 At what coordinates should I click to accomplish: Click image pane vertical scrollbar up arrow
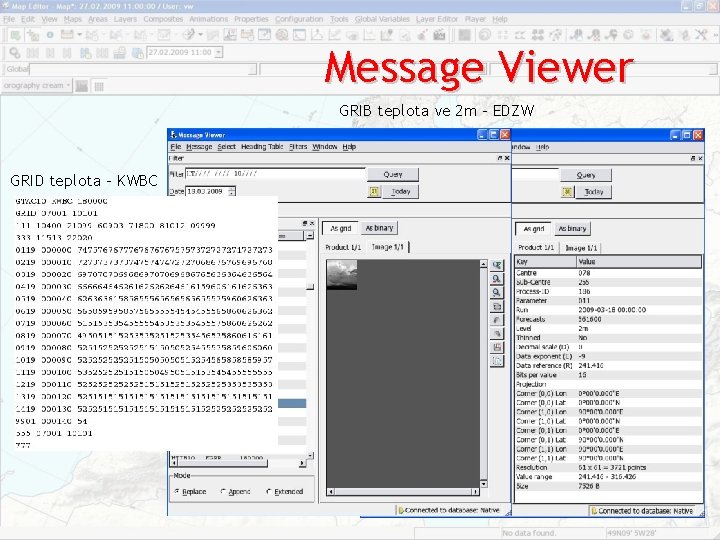click(483, 264)
